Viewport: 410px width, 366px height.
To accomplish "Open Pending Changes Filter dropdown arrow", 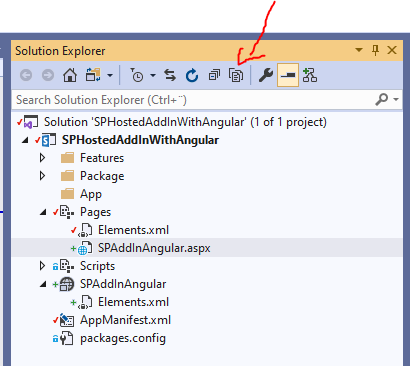I will (153, 76).
